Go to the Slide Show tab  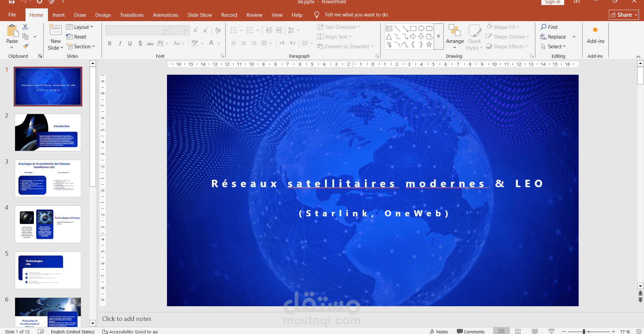(x=200, y=15)
